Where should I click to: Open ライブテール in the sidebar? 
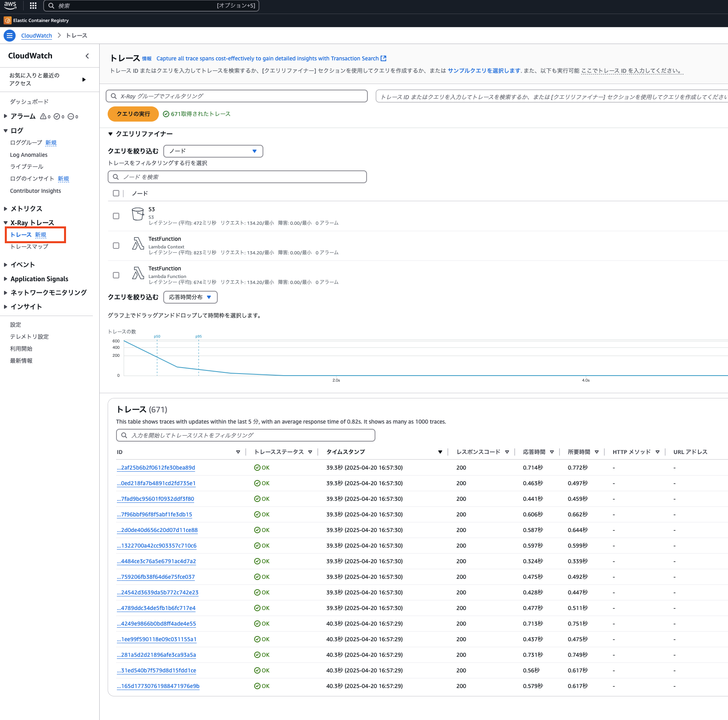[x=27, y=167]
